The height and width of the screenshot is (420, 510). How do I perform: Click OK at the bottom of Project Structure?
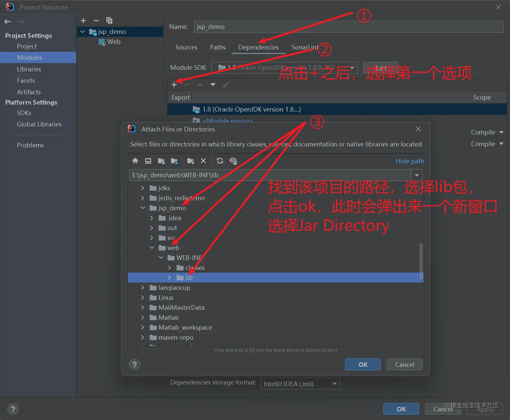point(401,409)
